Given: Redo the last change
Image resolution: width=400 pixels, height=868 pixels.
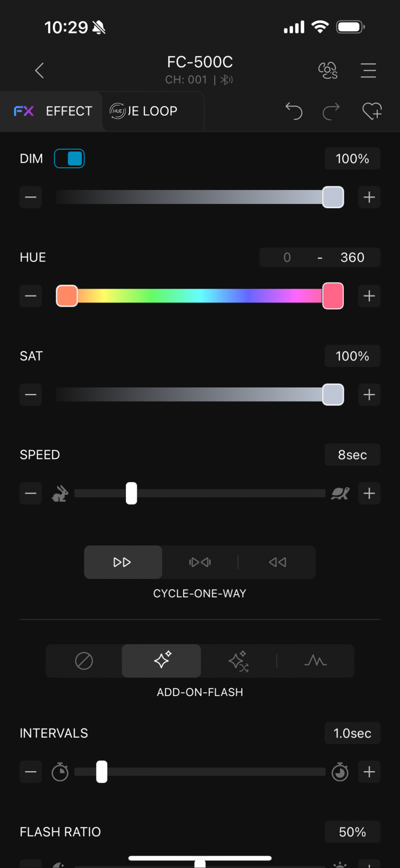Looking at the screenshot, I should click(331, 111).
